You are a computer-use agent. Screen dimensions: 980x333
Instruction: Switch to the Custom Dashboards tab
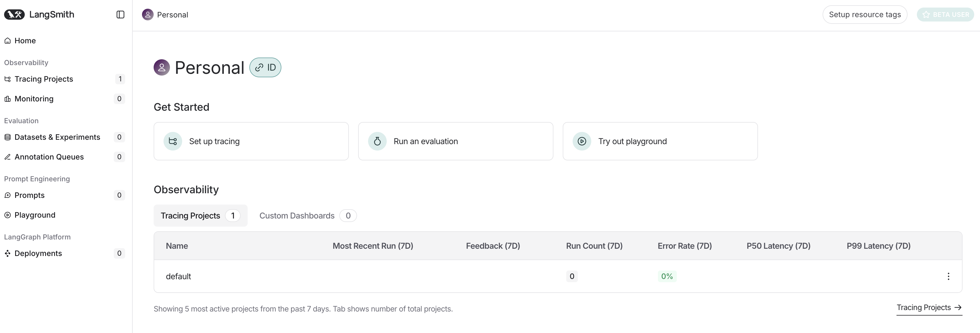(x=308, y=216)
